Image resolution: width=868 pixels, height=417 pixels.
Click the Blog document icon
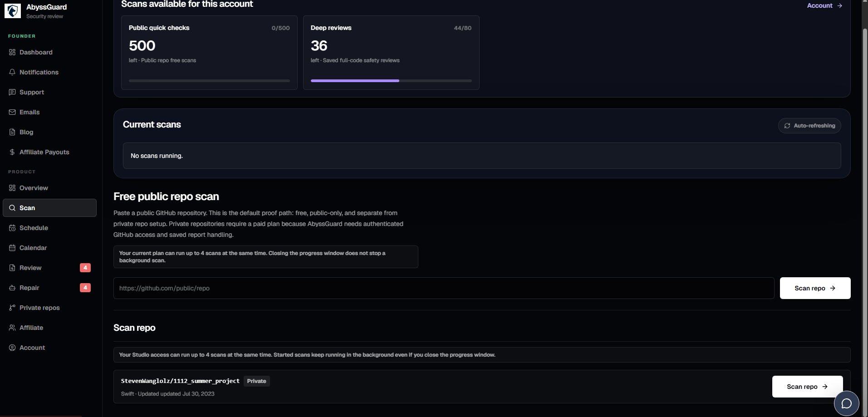(12, 132)
